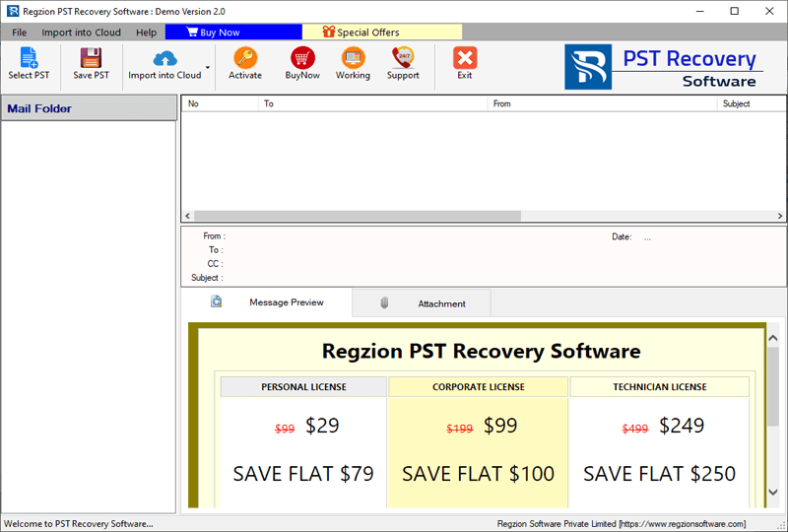This screenshot has width=788, height=532.
Task: Click the red Exit icon
Action: point(464,58)
